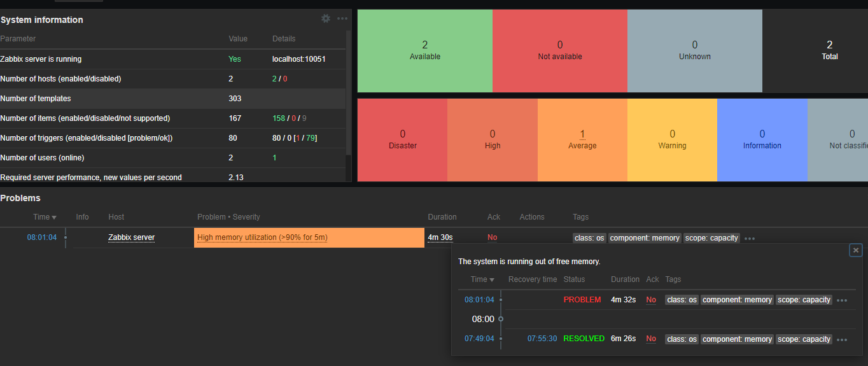This screenshot has height=366, width=868.
Task: Click the Number of users (online) row
Action: pos(172,158)
